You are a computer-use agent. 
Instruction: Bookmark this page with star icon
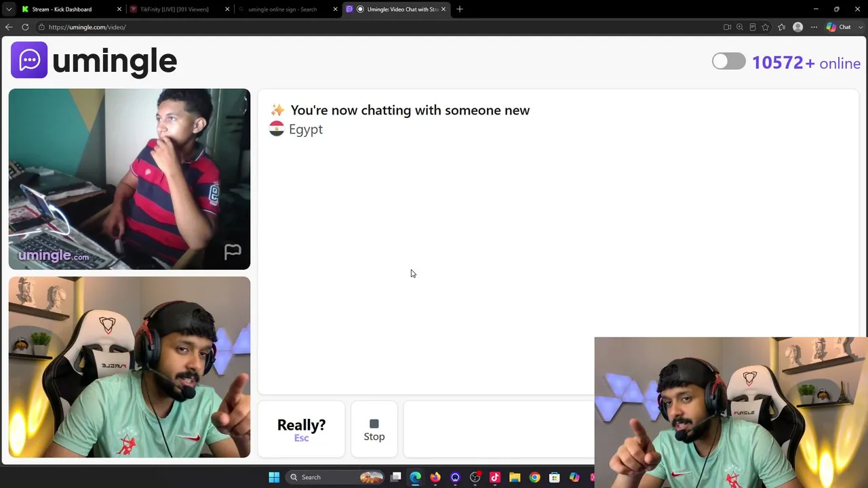pyautogui.click(x=766, y=27)
